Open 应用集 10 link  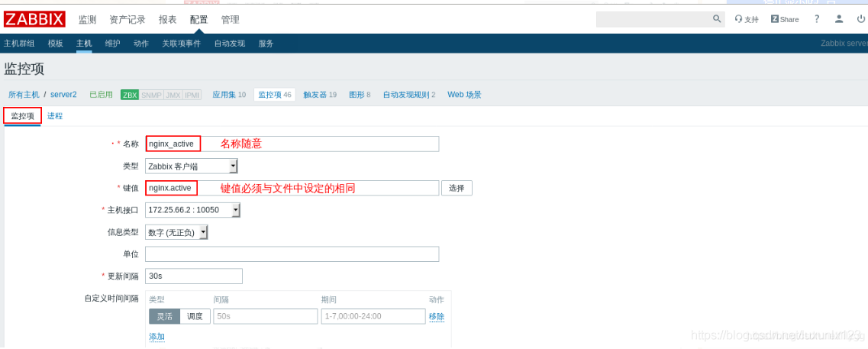click(x=229, y=95)
